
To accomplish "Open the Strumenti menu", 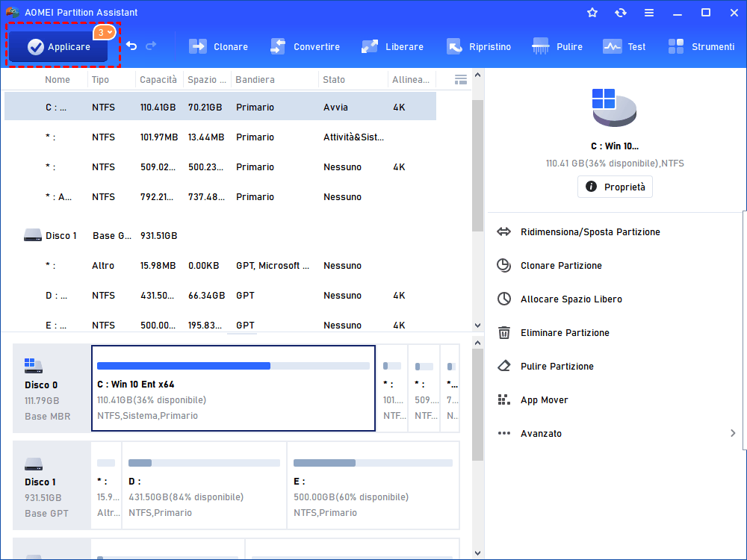I will [x=701, y=46].
